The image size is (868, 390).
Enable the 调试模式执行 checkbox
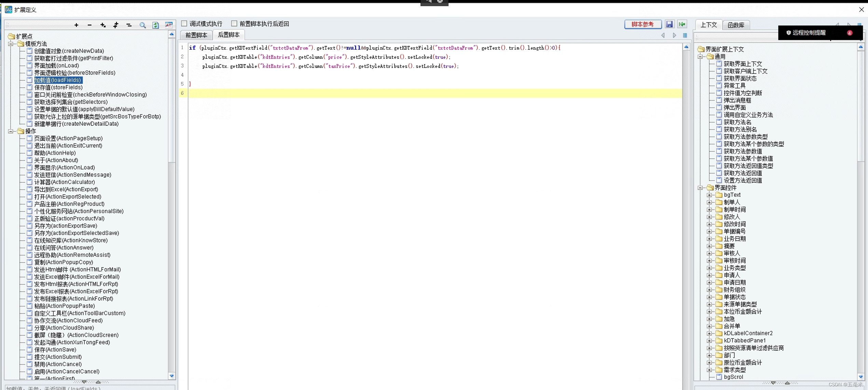point(184,24)
